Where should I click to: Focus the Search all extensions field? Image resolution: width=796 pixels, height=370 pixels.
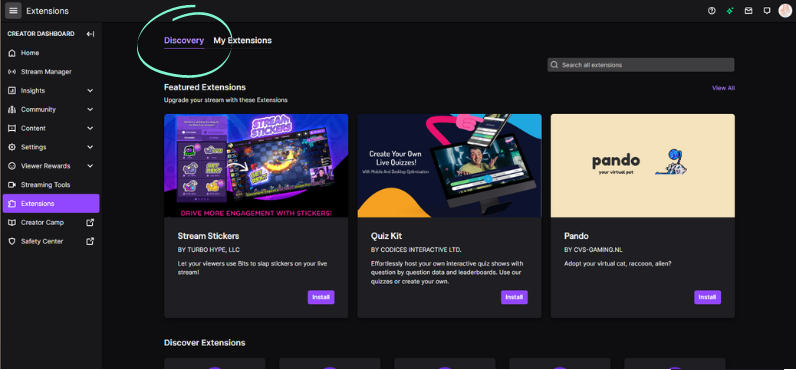641,65
